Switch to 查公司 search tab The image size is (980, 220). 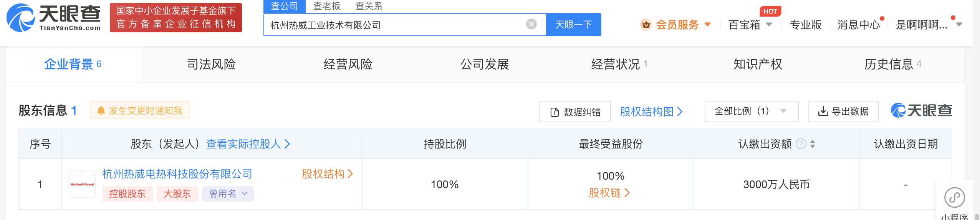[x=284, y=6]
